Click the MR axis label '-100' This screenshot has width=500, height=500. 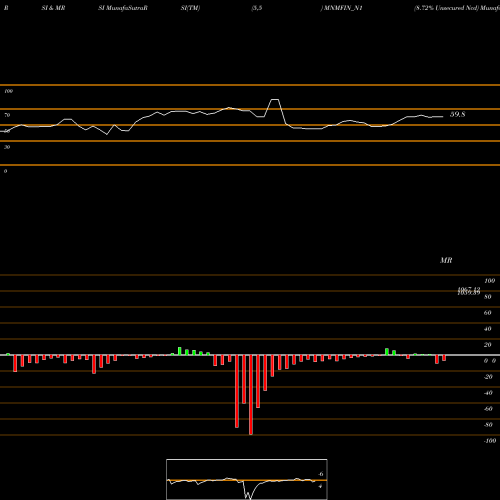point(490,441)
